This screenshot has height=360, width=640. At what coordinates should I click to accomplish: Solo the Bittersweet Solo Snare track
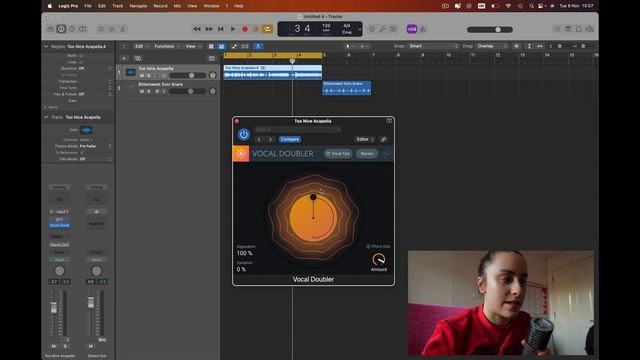149,91
